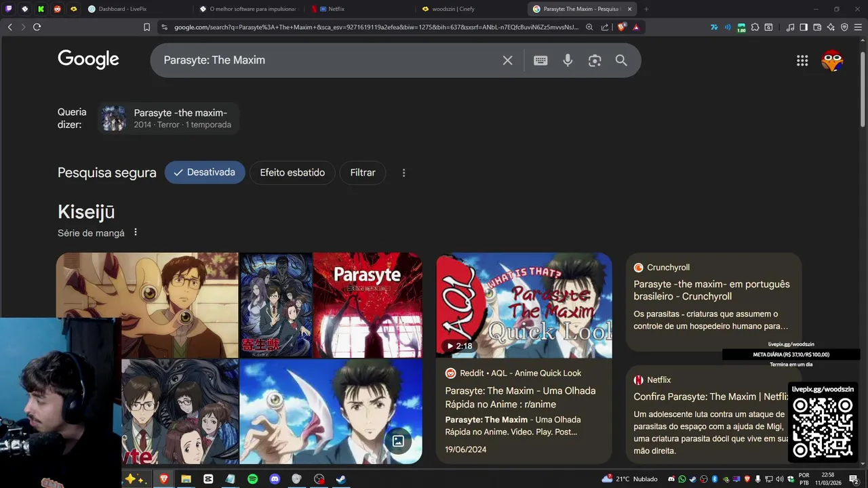Click the clock showing 22:58
868x488 pixels.
(x=827, y=479)
